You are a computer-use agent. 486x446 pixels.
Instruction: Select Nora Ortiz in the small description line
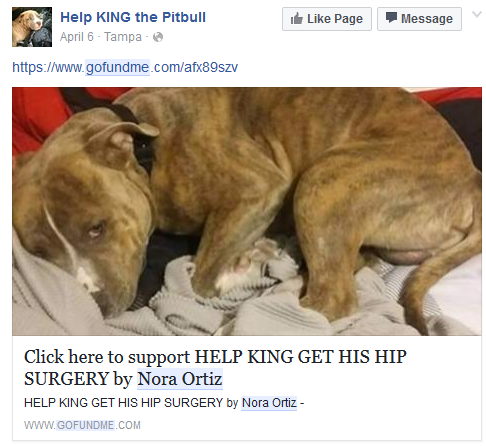pyautogui.click(x=269, y=403)
